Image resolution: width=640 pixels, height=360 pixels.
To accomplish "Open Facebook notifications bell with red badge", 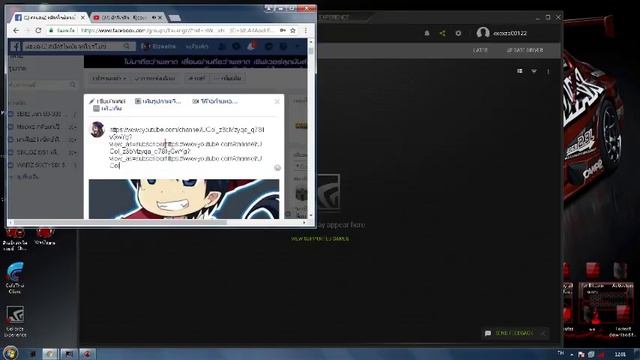I will tap(251, 46).
